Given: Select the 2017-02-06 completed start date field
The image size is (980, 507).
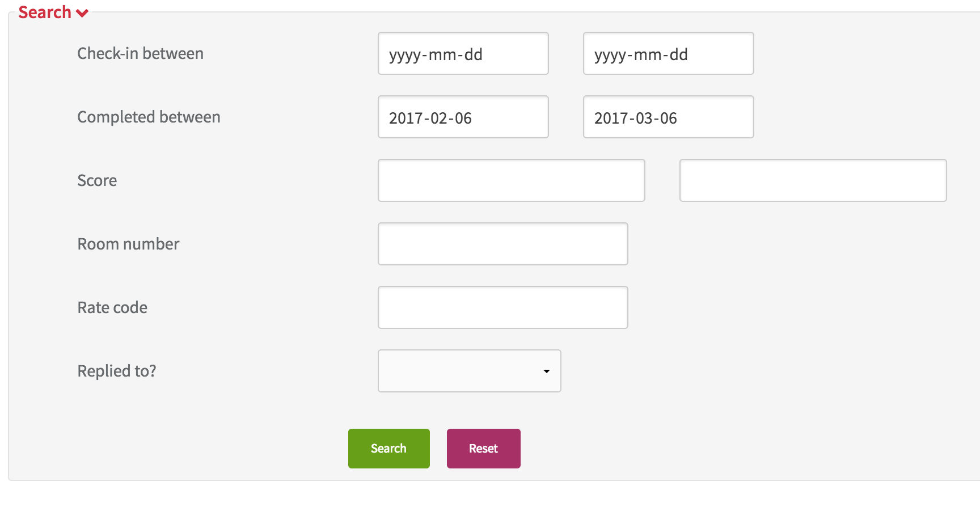Looking at the screenshot, I should [463, 117].
